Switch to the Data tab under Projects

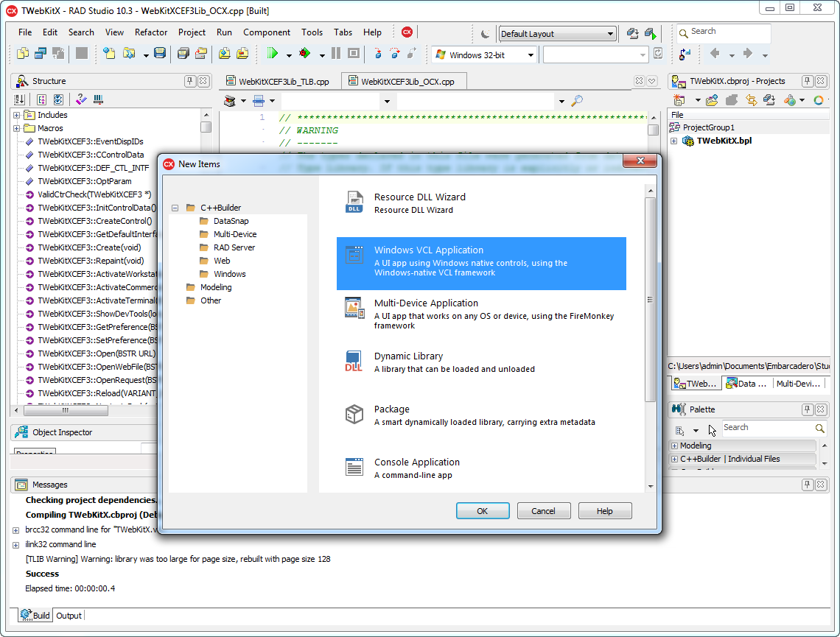[747, 383]
